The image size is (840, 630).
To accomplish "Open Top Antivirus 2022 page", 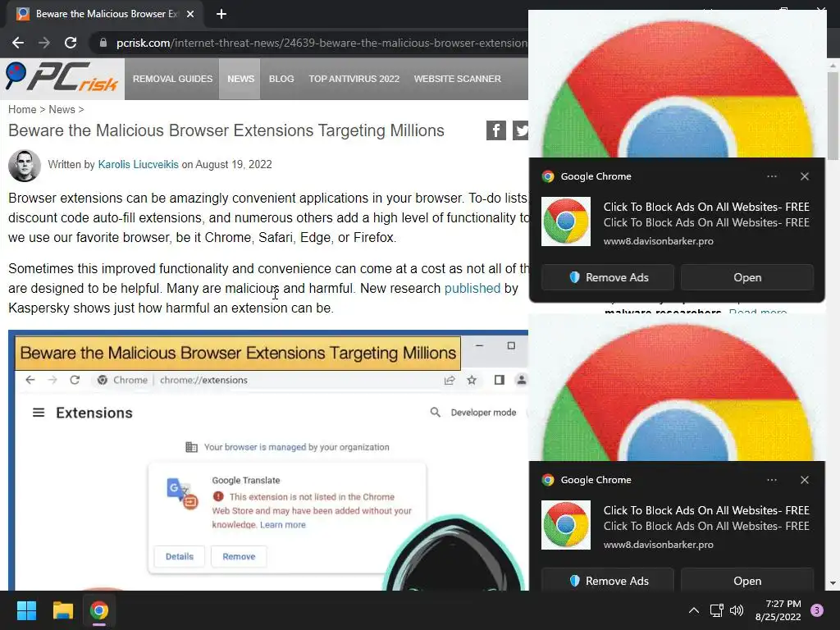I will [x=354, y=79].
